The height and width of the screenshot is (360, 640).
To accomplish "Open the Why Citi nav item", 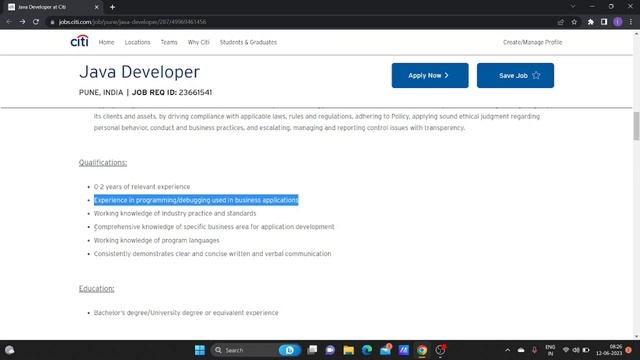I will pos(198,42).
